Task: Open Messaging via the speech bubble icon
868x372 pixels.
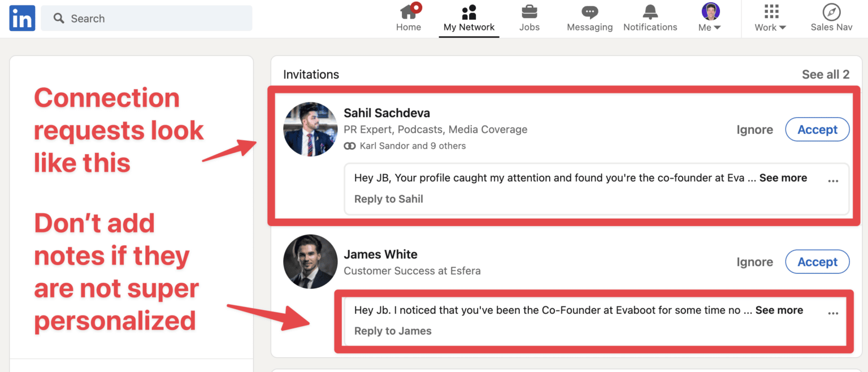Action: tap(589, 11)
